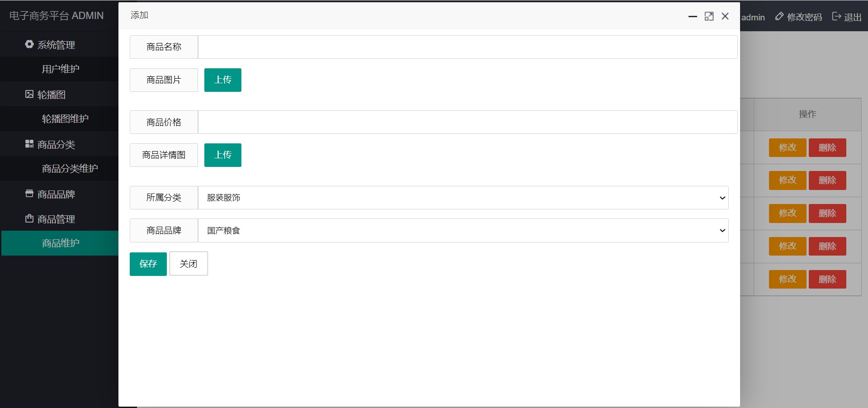Click the 商品管理 bag icon
The height and width of the screenshot is (408, 868).
[29, 218]
